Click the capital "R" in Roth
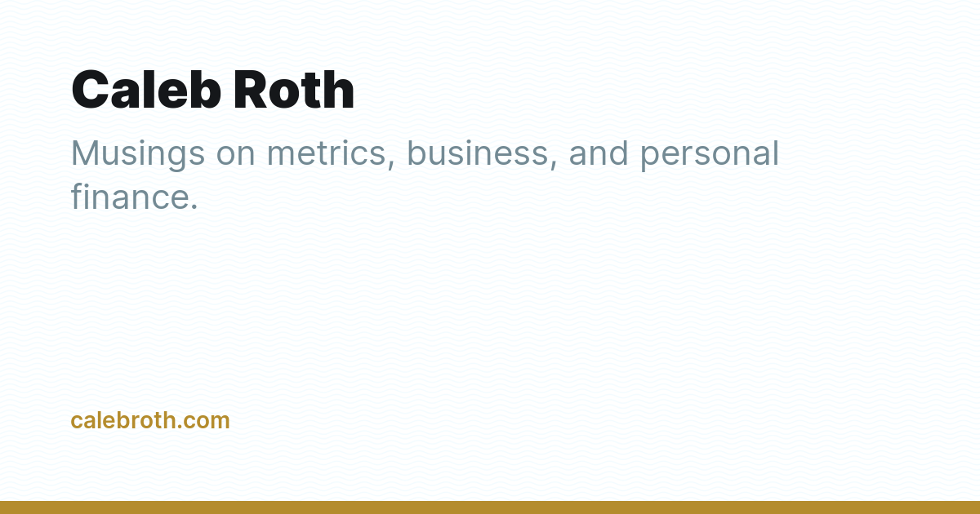 252,90
